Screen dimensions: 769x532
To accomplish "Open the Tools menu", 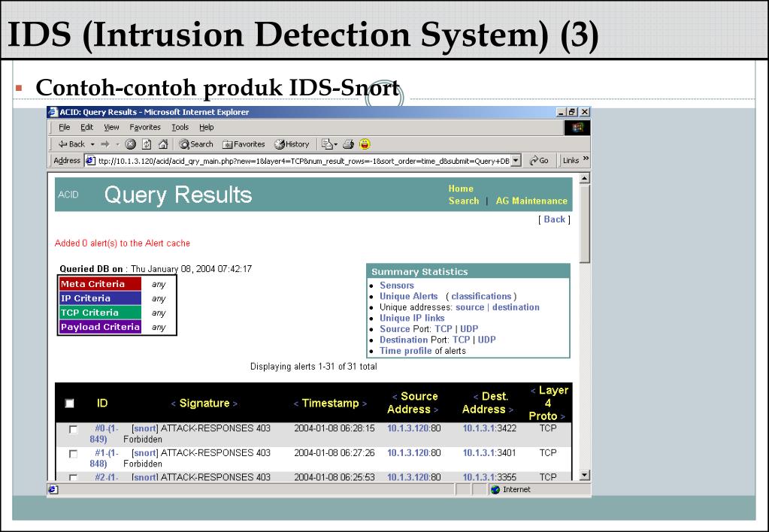I will pyautogui.click(x=180, y=127).
